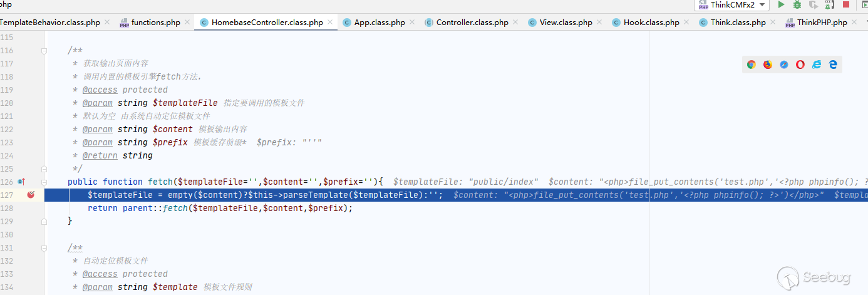The height and width of the screenshot is (295, 868).
Task: Click the @return tag on line 124
Action: click(x=100, y=155)
